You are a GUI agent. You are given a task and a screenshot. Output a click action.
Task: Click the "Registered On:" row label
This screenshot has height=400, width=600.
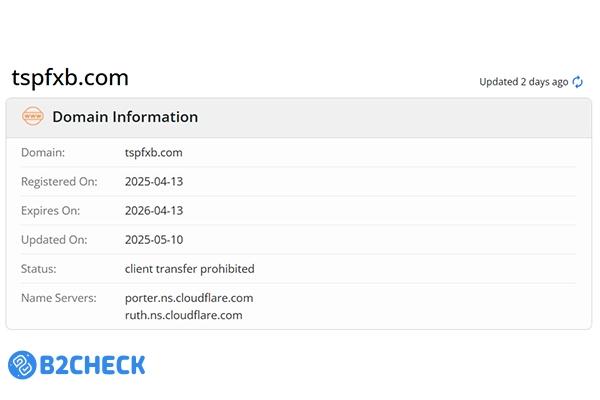click(59, 182)
